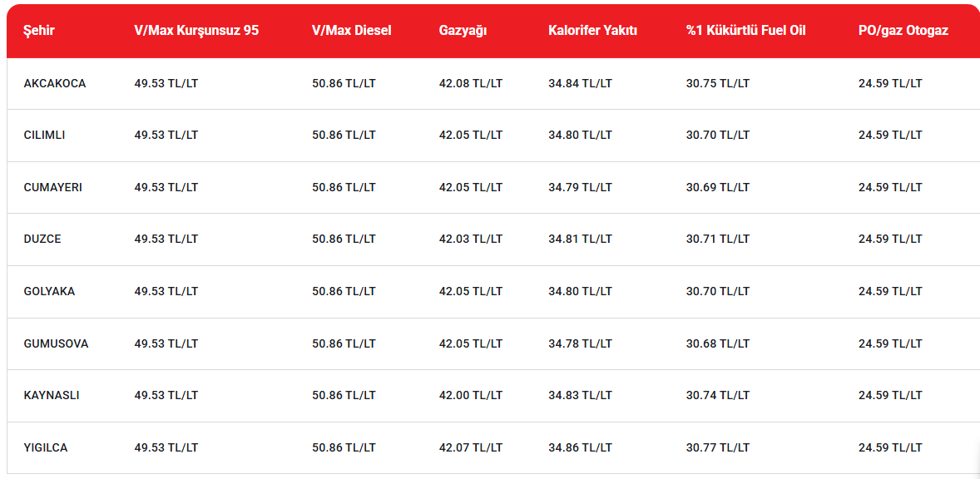The width and height of the screenshot is (980, 479).
Task: Click AKCAKOCA Otogaz price 24.59 TL/LT
Action: pos(890,83)
